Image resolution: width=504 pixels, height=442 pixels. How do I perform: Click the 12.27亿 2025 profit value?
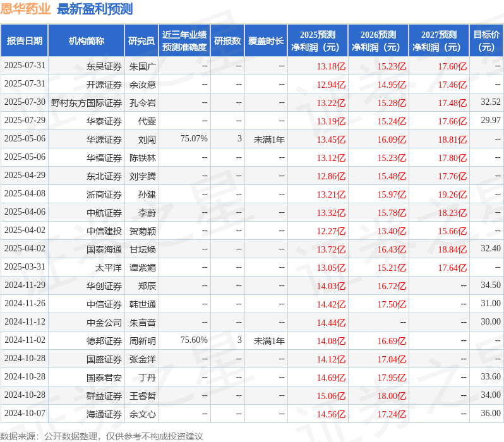331,232
